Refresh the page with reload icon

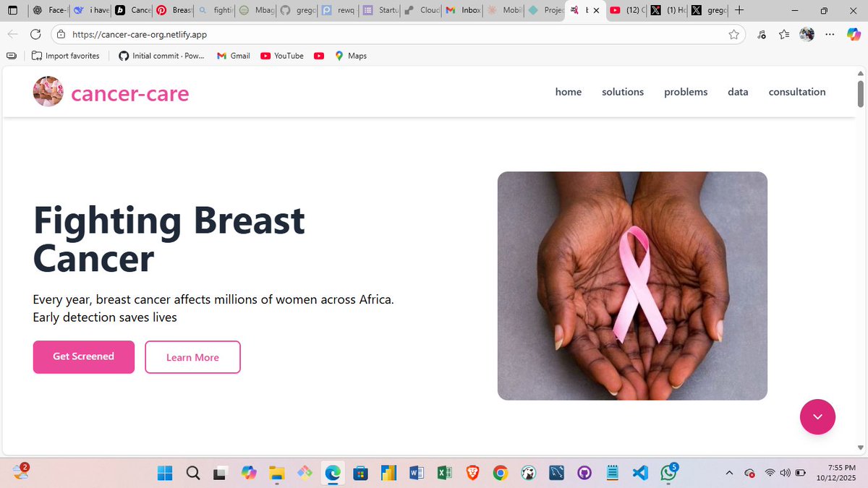(x=35, y=34)
